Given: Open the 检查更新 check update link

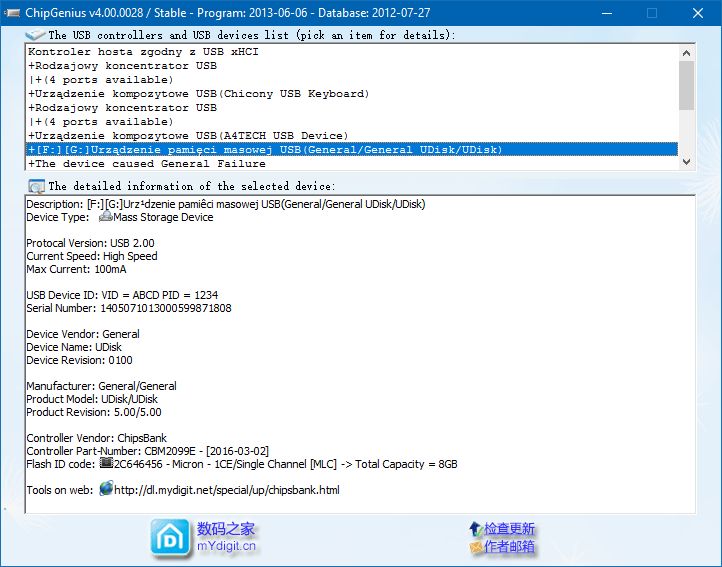Looking at the screenshot, I should [509, 529].
